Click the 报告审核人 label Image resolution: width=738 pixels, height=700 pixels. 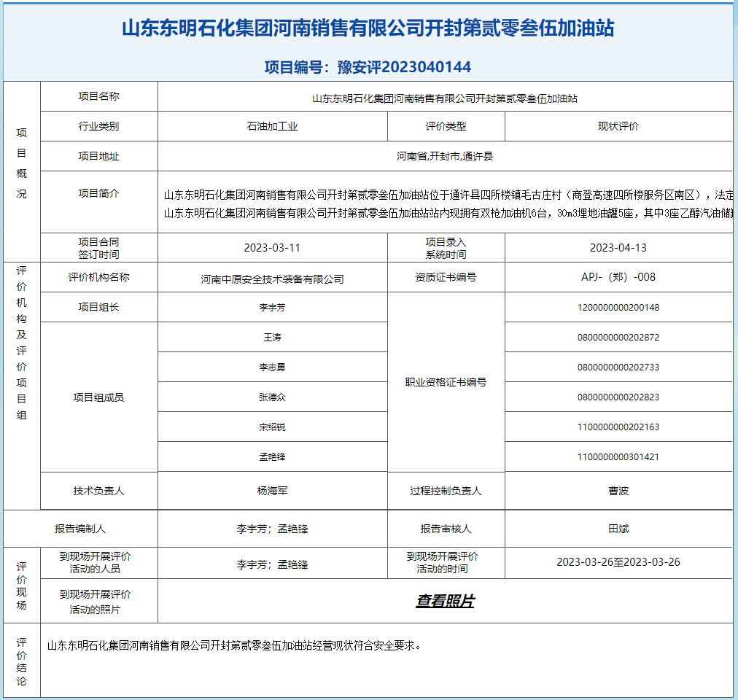446,529
